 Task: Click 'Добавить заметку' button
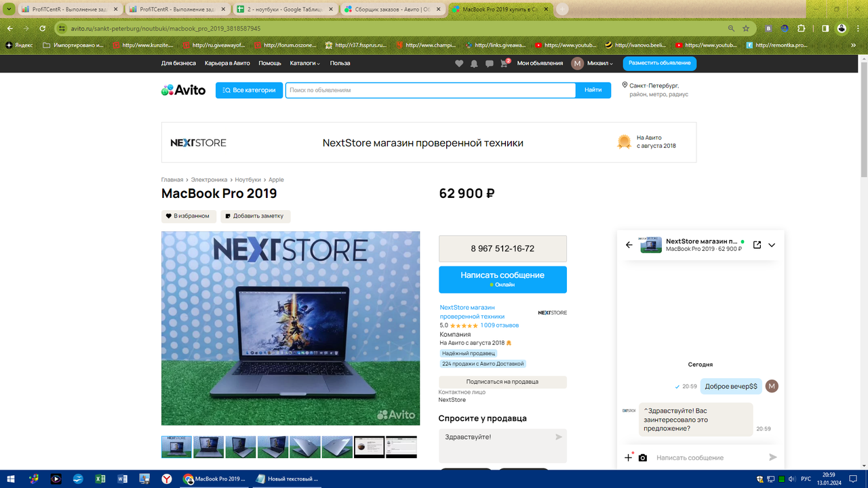pos(256,216)
